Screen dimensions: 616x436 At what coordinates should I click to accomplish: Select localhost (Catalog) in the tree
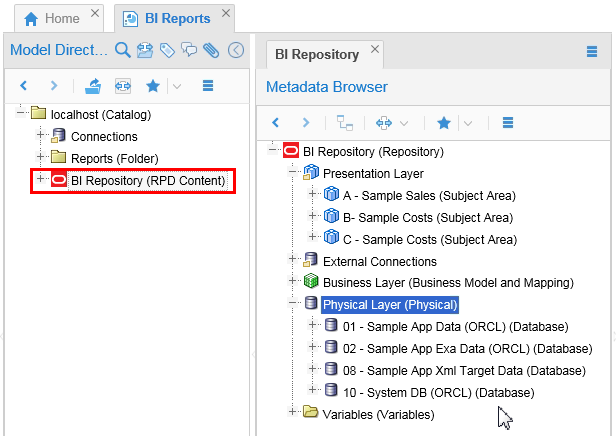[x=101, y=114]
